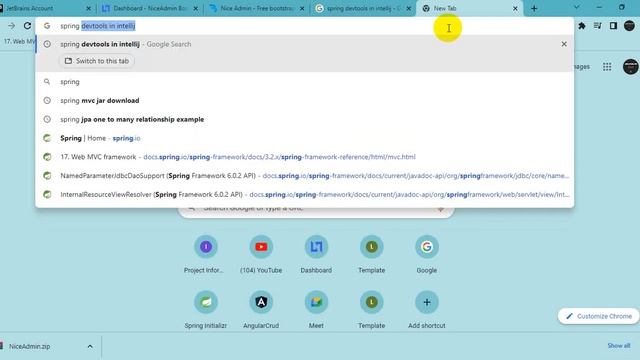Open the Google apps grid icon
The height and width of the screenshot is (360, 640).
pos(607,67)
